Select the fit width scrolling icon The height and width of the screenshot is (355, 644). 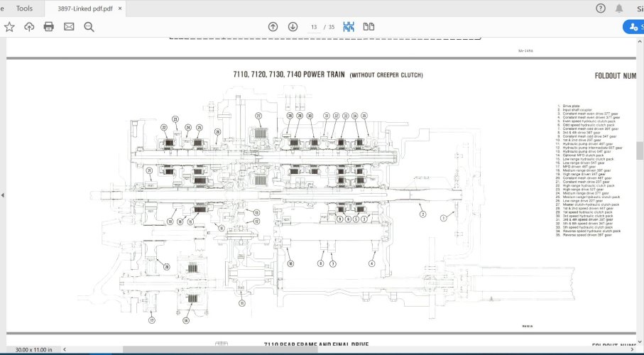(349, 27)
